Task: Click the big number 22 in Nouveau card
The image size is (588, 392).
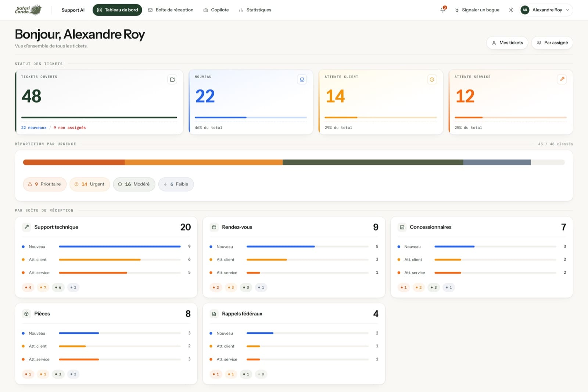Action: (205, 96)
